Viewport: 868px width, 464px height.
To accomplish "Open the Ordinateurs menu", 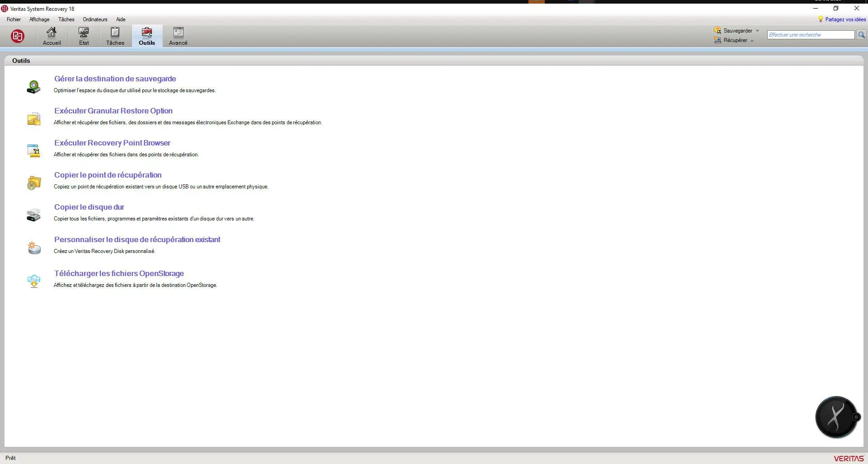I will click(x=95, y=19).
